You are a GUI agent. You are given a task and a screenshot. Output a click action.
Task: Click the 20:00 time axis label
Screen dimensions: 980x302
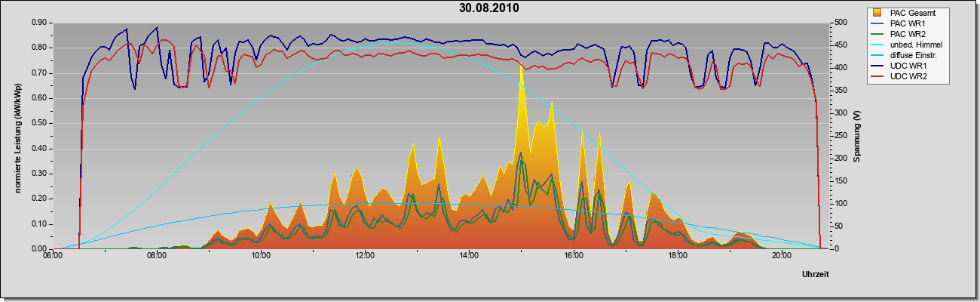click(782, 256)
